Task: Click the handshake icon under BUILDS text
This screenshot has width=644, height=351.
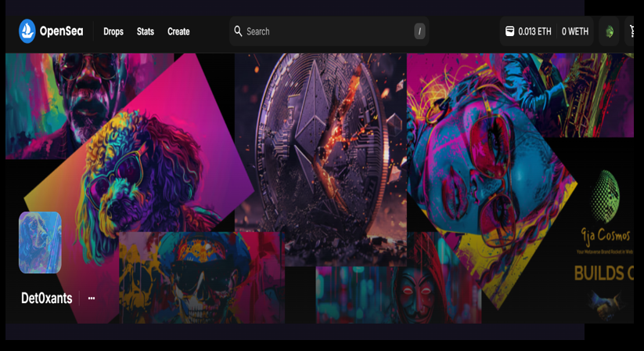Action: click(x=605, y=300)
